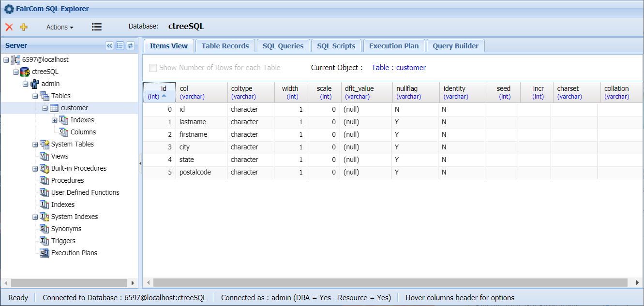The height and width of the screenshot is (306, 644).
Task: Click the customer table grid icon
Action: coord(54,108)
